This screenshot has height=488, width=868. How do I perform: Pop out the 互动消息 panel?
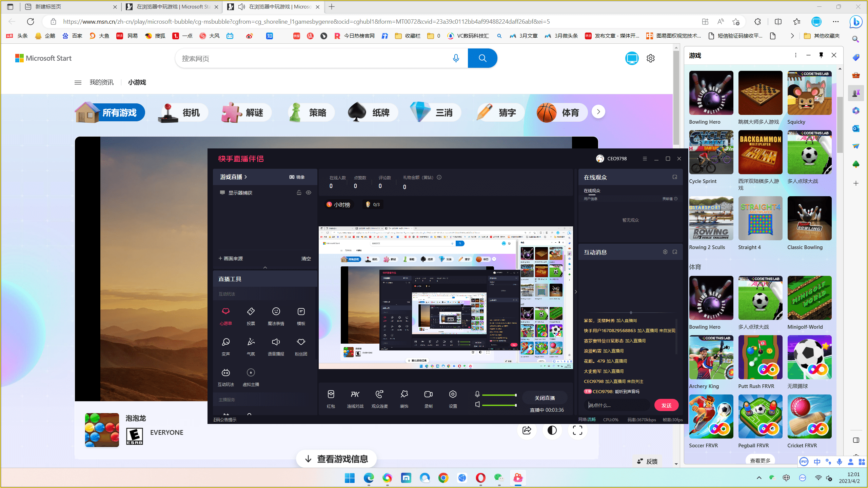click(675, 252)
